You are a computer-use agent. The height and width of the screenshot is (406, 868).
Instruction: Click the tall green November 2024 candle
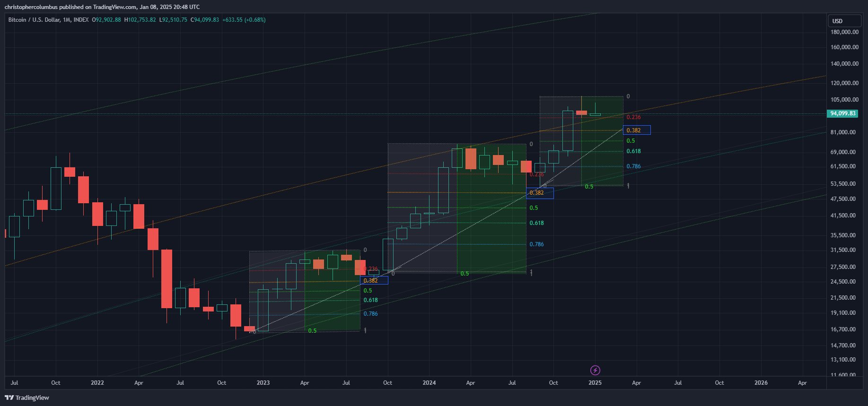568,131
